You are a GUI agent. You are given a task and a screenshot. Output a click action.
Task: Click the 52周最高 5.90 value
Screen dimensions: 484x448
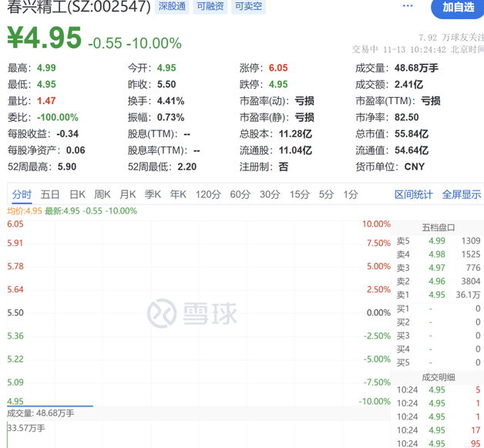67,167
